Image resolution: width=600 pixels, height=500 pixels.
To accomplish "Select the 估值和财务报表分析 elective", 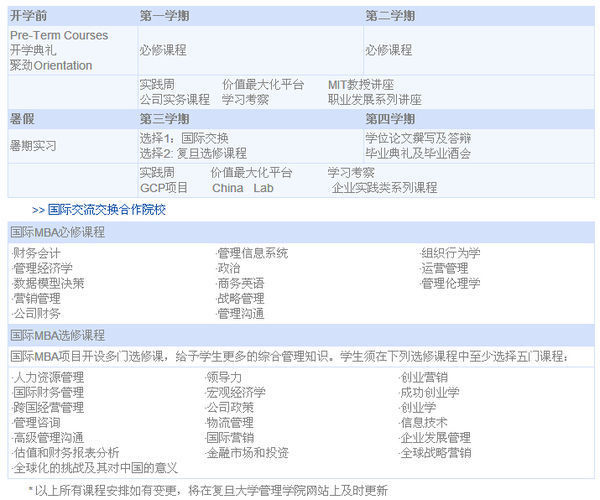I will pos(65,452).
